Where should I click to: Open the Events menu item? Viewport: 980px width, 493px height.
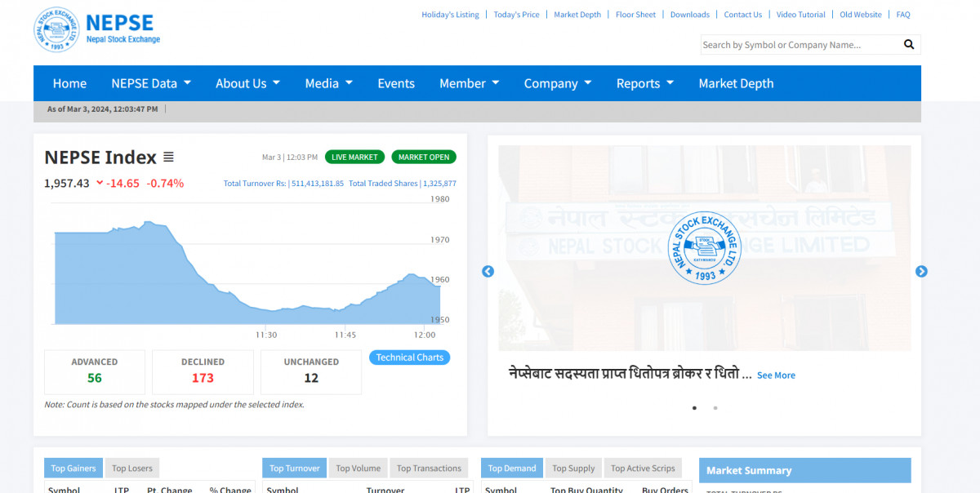pyautogui.click(x=396, y=83)
